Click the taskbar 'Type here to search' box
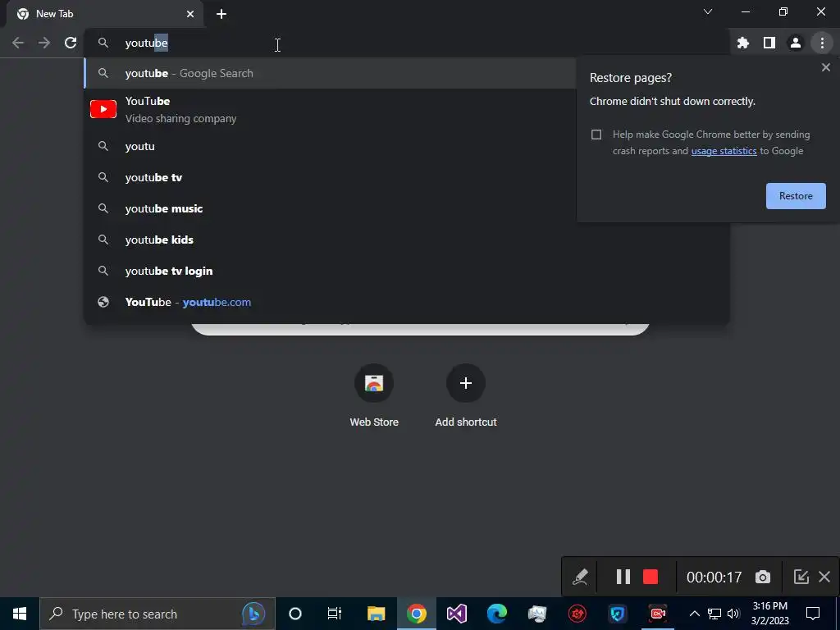840x630 pixels. pos(157,614)
